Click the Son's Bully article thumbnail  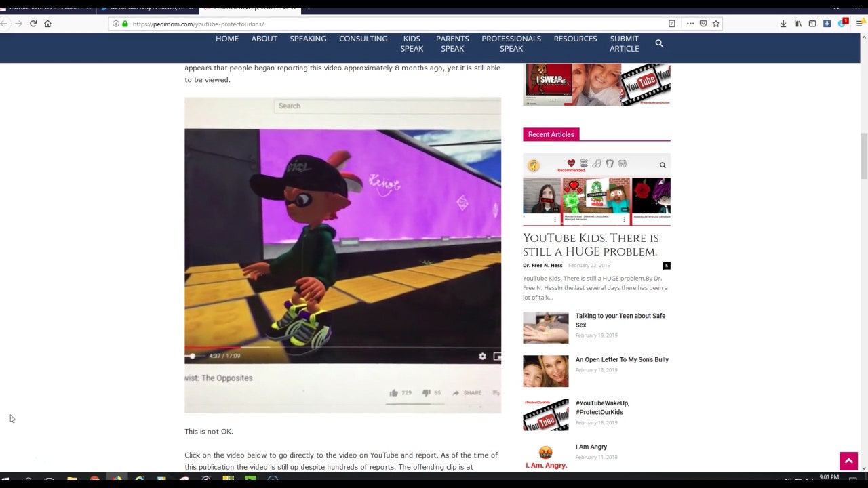point(546,371)
